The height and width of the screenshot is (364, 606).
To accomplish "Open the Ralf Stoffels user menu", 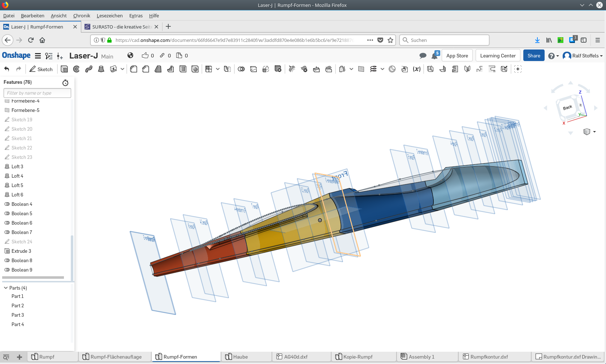I will (x=583, y=56).
